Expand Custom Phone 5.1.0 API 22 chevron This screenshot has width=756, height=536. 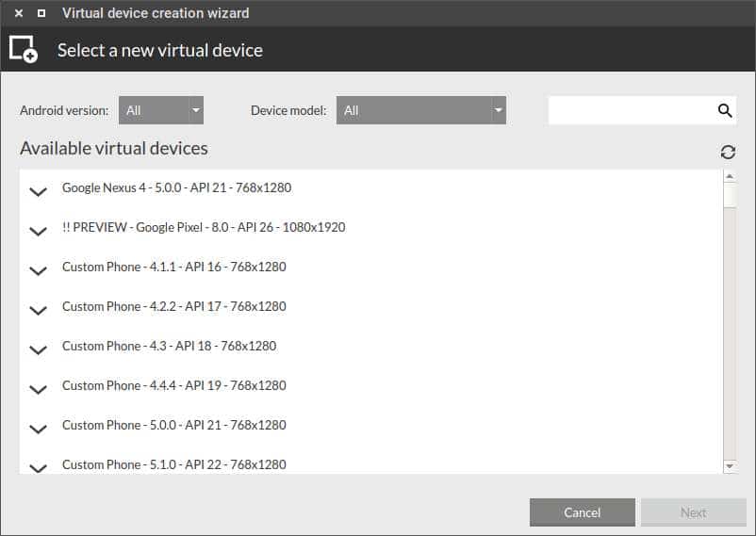click(x=38, y=467)
